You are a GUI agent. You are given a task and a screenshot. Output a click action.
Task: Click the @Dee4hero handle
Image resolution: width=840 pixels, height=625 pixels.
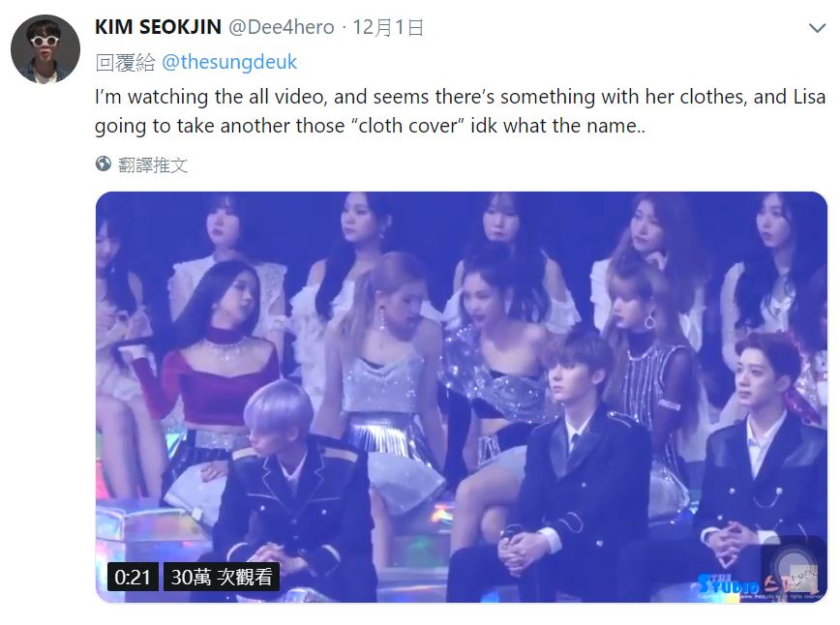pyautogui.click(x=282, y=27)
